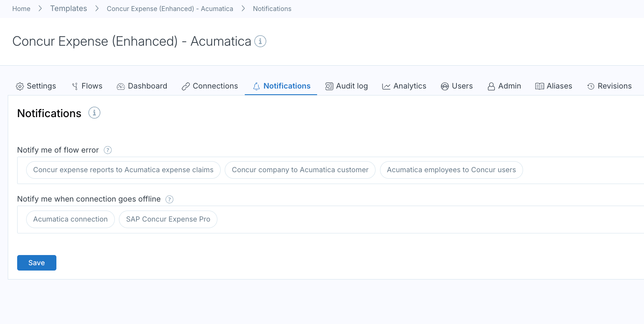The width and height of the screenshot is (644, 324).
Task: Go to the Dashboard tab
Action: [142, 86]
